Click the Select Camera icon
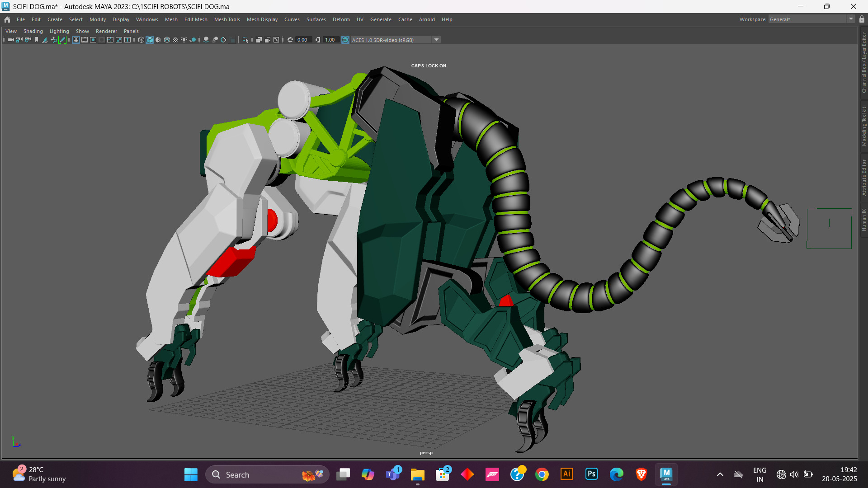 [x=10, y=40]
